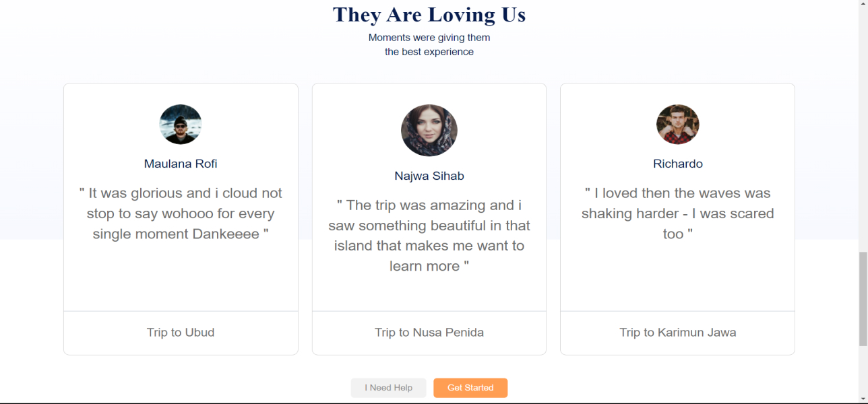Click the "They Are Loving Us" heading

[x=429, y=15]
